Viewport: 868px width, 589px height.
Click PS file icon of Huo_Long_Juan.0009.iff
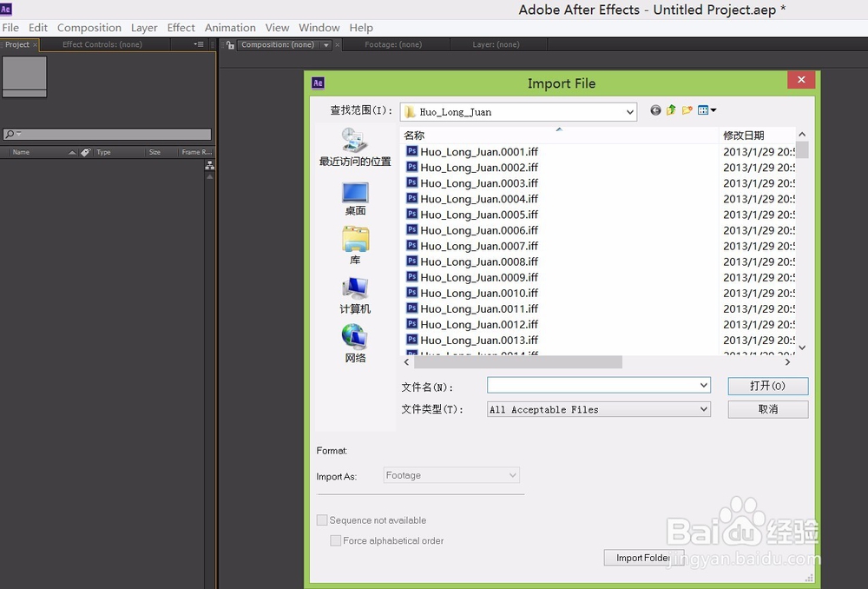411,277
